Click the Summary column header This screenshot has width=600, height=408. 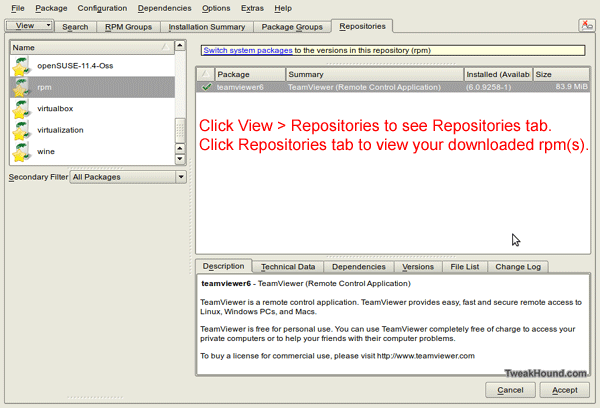375,74
